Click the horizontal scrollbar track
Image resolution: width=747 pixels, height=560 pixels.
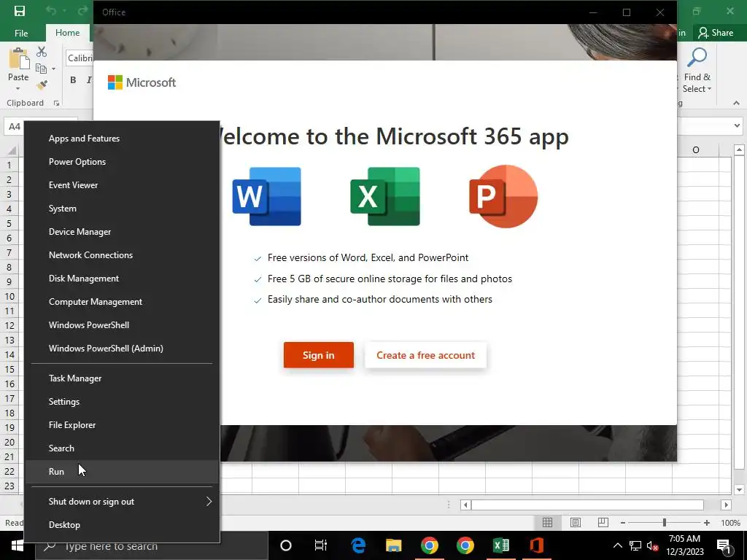[587, 505]
